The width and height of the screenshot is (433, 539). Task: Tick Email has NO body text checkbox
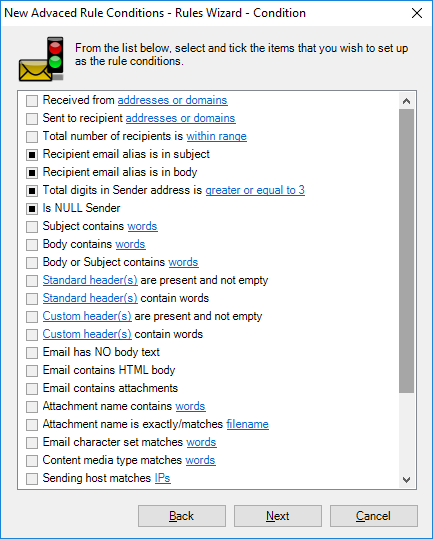coord(32,353)
